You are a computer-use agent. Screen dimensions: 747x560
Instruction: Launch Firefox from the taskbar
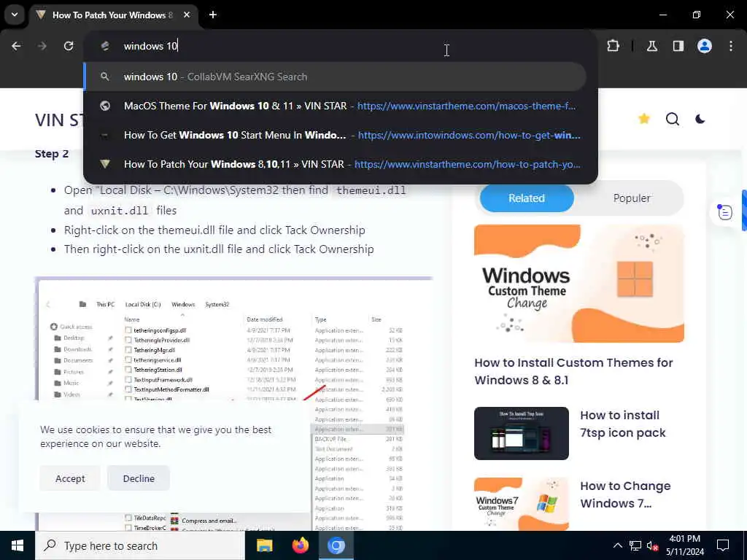pos(300,545)
